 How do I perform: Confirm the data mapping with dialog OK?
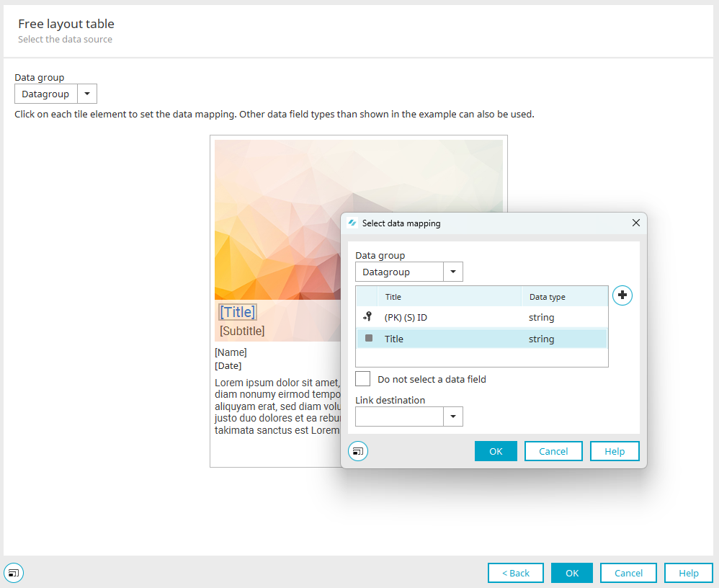pyautogui.click(x=496, y=451)
